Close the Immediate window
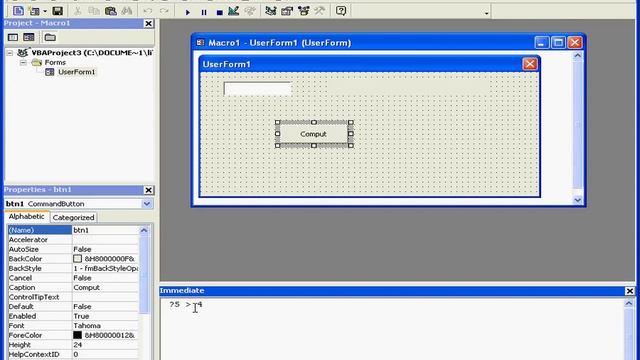 tap(630, 291)
